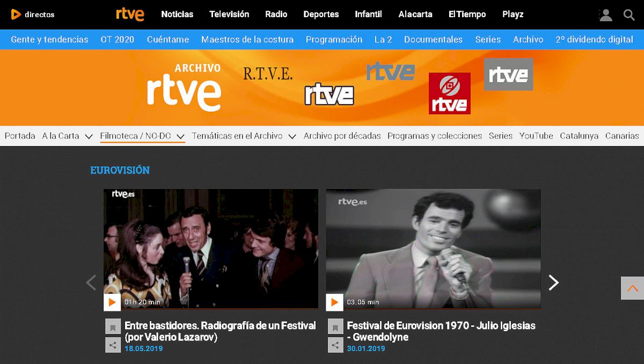
Task: Select Archivo por décadas tab
Action: coord(342,136)
